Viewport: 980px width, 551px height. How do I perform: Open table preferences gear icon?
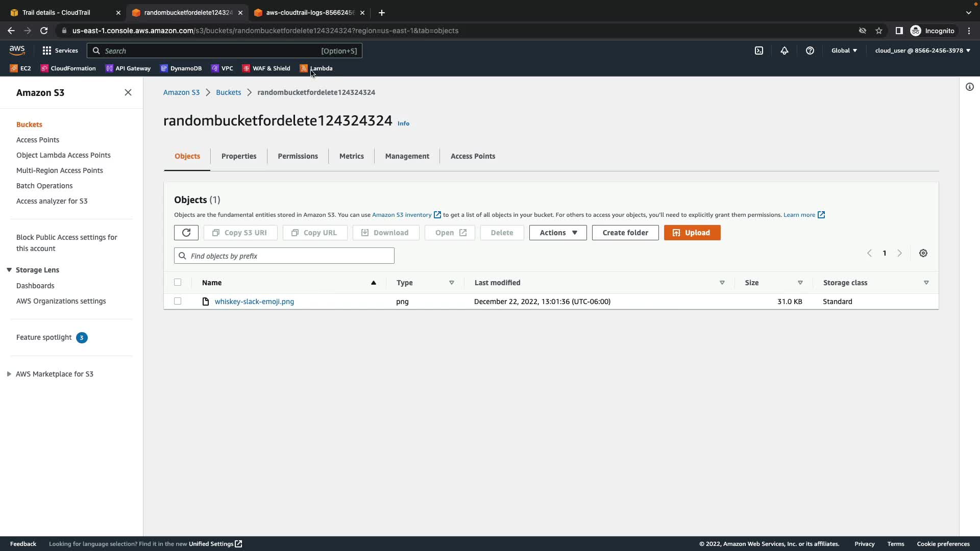tap(923, 253)
